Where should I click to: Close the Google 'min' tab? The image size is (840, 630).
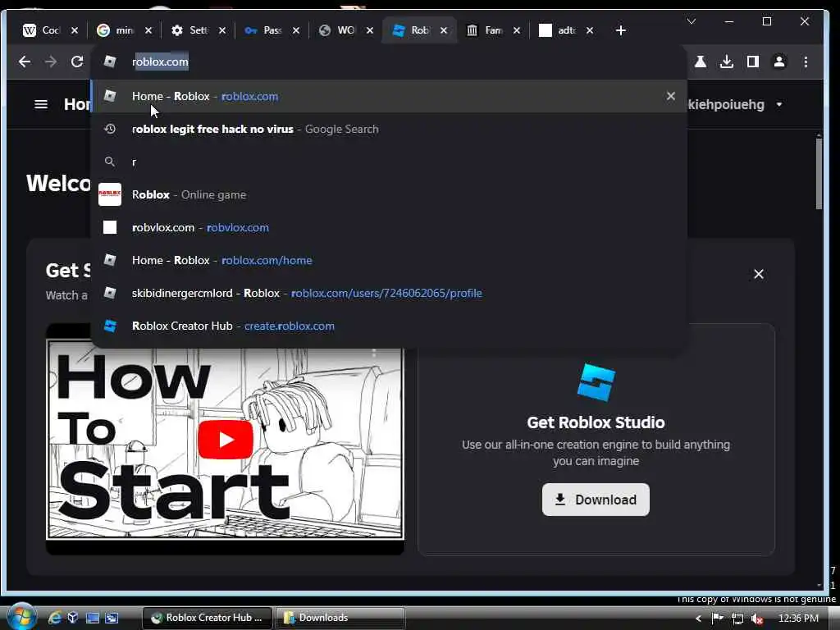(x=148, y=30)
